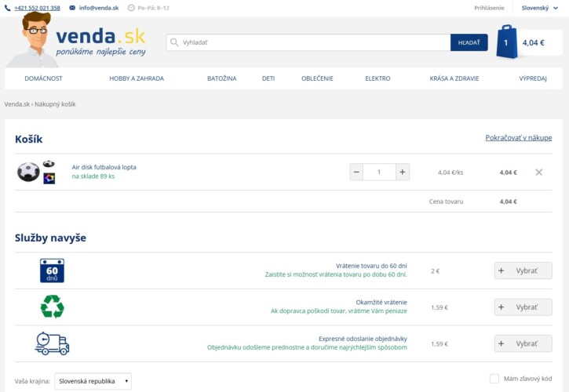Image resolution: width=569 pixels, height=392 pixels.
Task: Open the Krása a zdravie menu
Action: 454,78
